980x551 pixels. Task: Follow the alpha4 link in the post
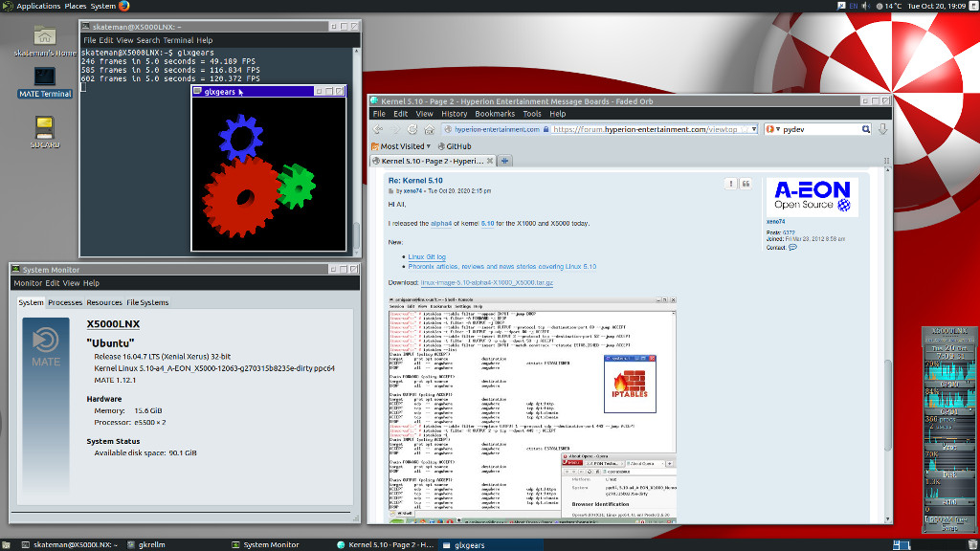pyautogui.click(x=440, y=223)
